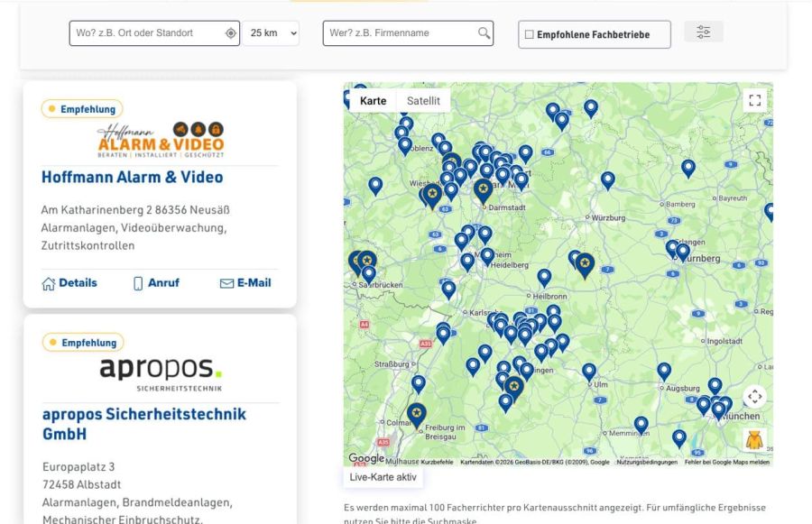Open Hoffmann Alarm & Video title link

pos(132,177)
